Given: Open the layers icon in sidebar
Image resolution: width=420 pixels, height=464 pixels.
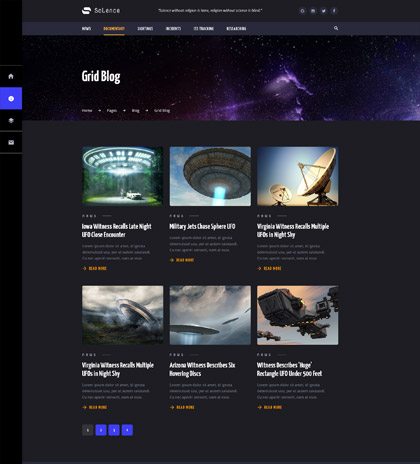Looking at the screenshot, I should click(x=11, y=120).
